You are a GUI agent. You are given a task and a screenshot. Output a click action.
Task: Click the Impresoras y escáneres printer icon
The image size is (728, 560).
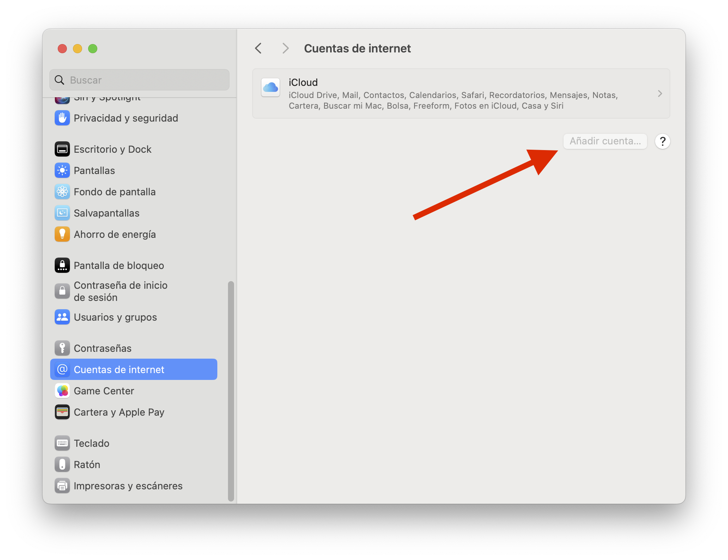[x=62, y=486]
